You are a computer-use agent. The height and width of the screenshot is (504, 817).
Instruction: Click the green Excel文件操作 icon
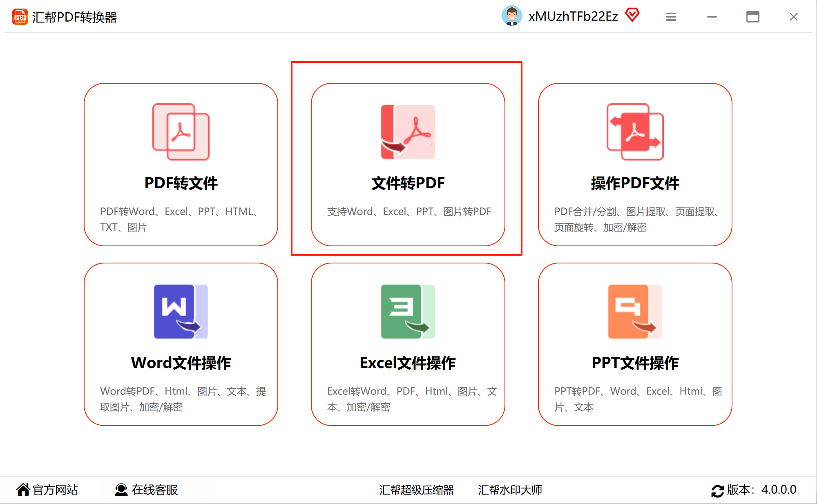(408, 311)
